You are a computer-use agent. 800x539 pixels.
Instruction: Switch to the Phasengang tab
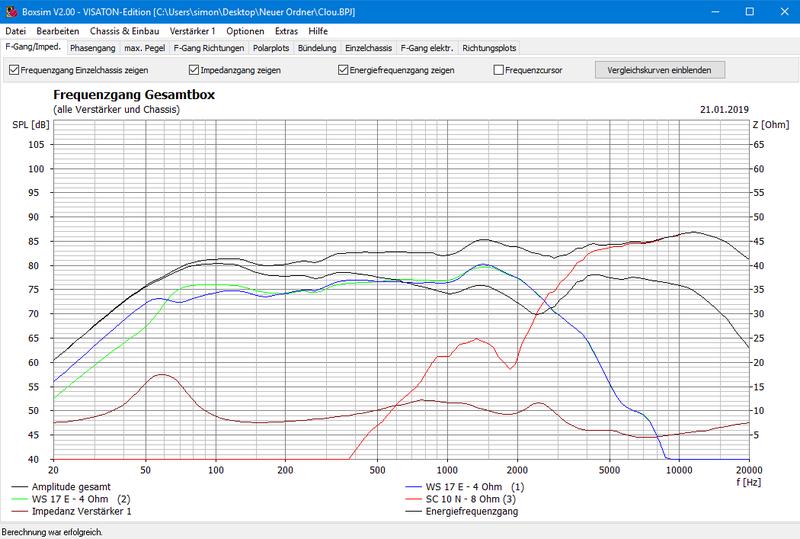(92, 47)
